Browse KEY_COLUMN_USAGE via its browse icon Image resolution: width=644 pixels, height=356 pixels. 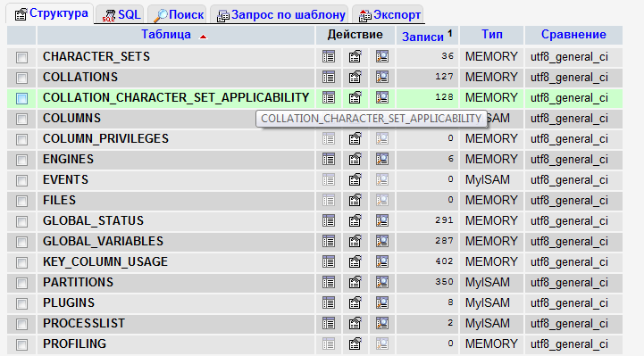pyautogui.click(x=329, y=261)
